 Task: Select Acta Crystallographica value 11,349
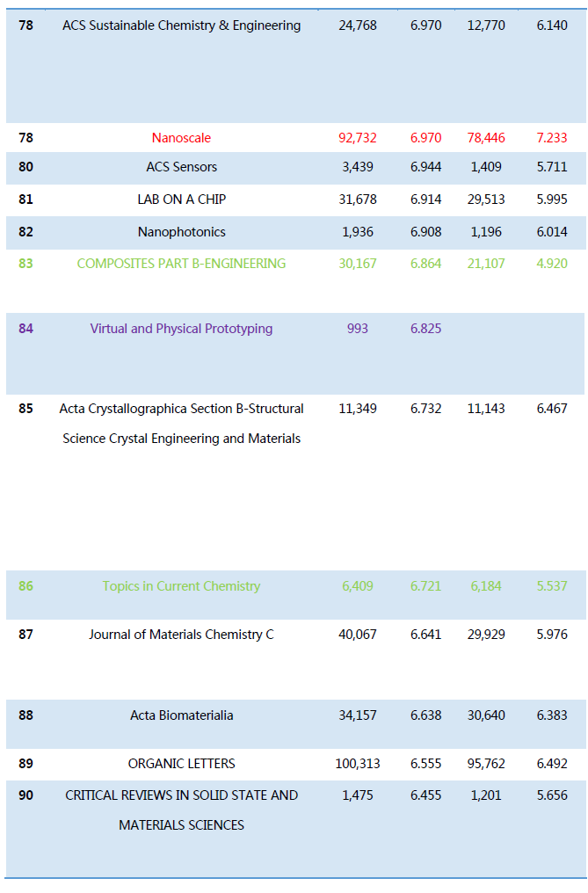pyautogui.click(x=357, y=409)
